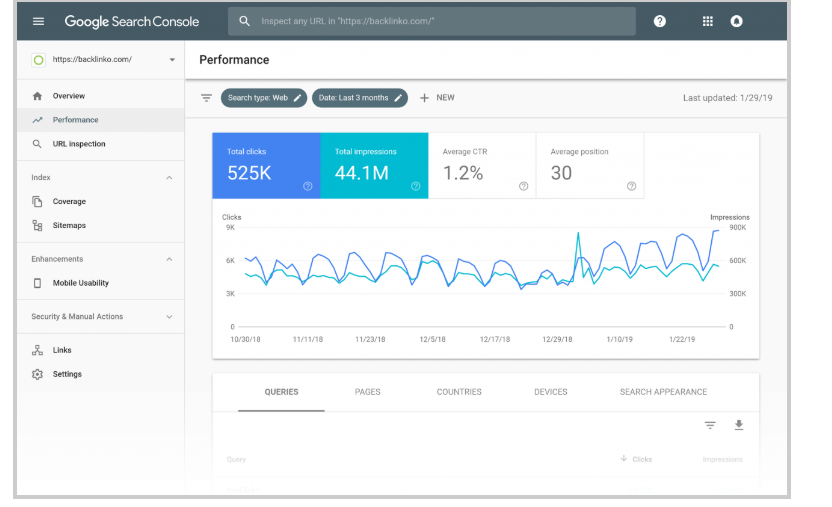Switch to the PAGES tab
Image resolution: width=832 pixels, height=507 pixels.
368,392
